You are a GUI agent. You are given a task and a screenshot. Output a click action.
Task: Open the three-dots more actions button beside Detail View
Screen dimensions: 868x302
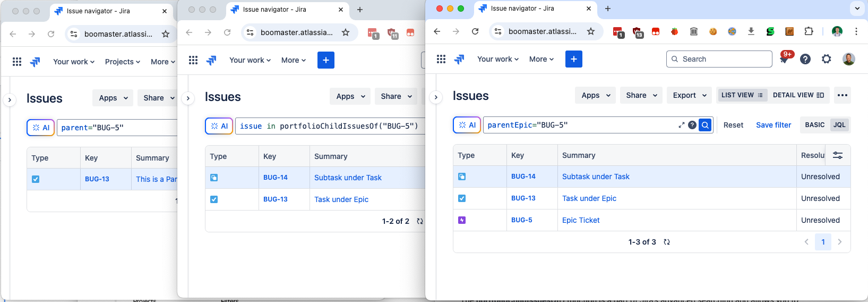(843, 95)
